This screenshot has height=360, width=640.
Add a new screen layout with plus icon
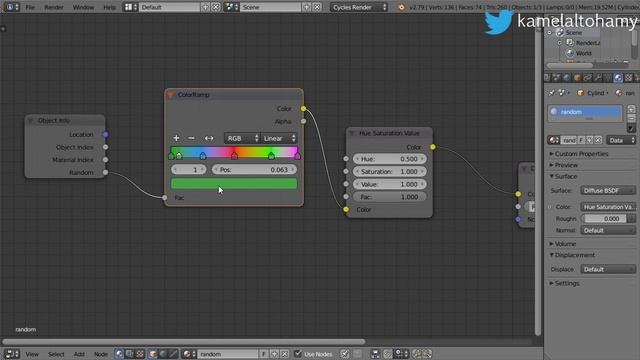coord(205,7)
